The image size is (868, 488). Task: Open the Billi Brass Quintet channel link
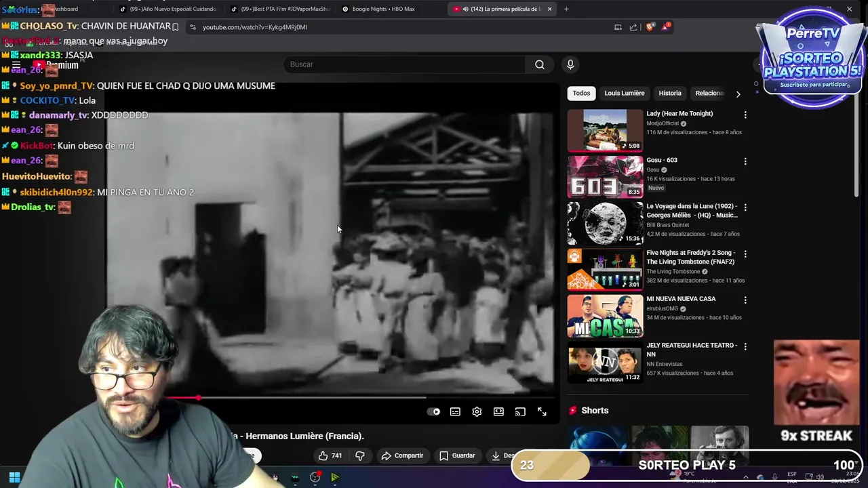click(669, 225)
